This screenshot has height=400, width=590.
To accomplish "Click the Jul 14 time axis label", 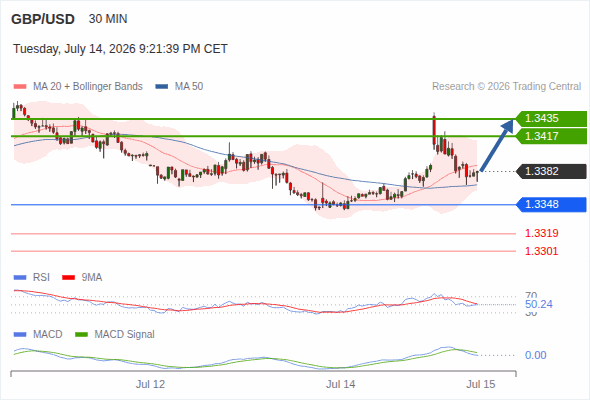I will [x=341, y=384].
